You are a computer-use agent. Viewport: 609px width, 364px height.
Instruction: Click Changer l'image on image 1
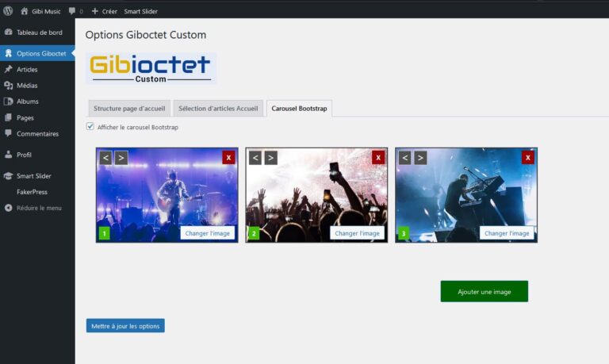tap(208, 233)
